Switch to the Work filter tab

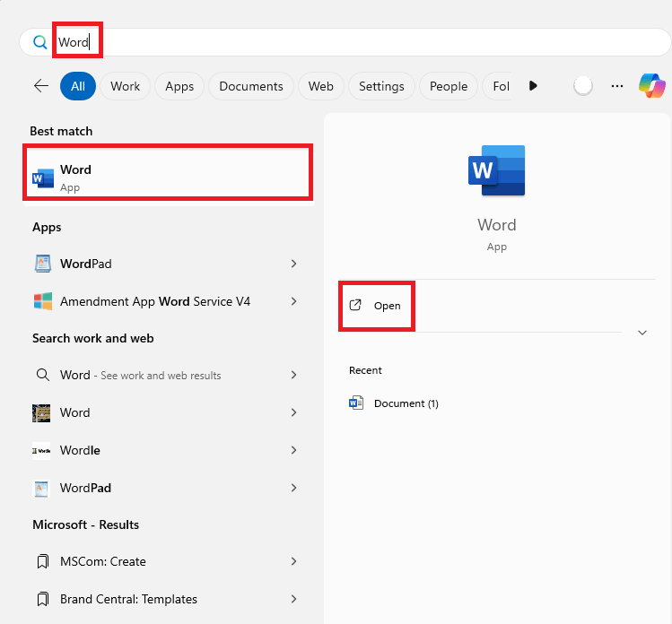click(125, 86)
